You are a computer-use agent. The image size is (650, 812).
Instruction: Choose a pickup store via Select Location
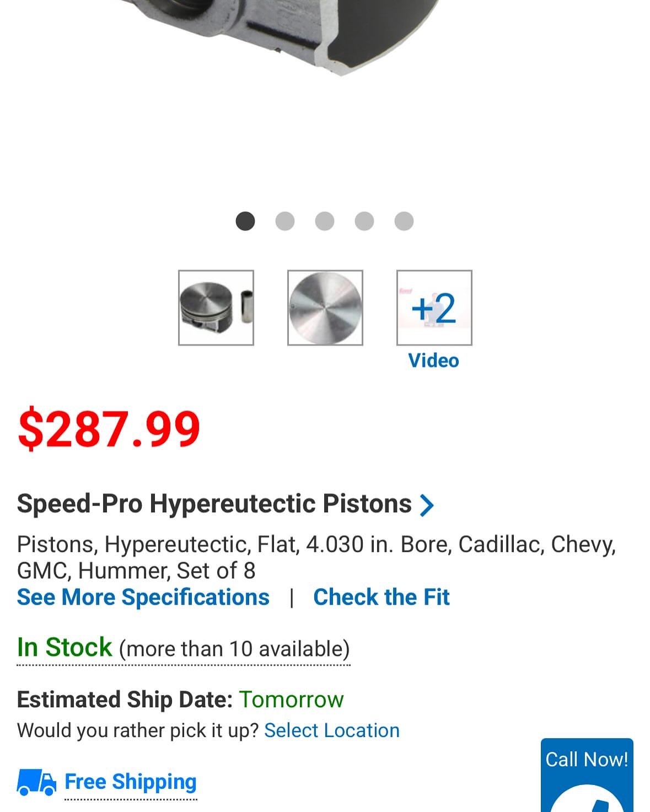(x=332, y=730)
